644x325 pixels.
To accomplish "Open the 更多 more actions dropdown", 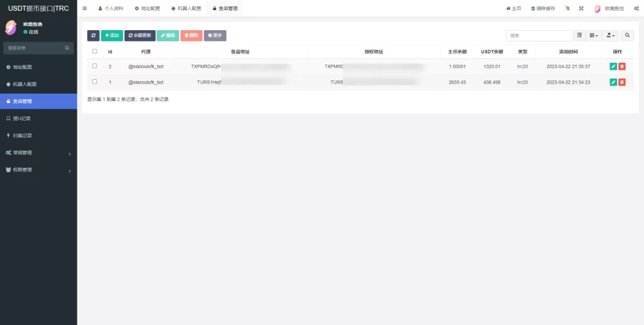I will [x=215, y=36].
